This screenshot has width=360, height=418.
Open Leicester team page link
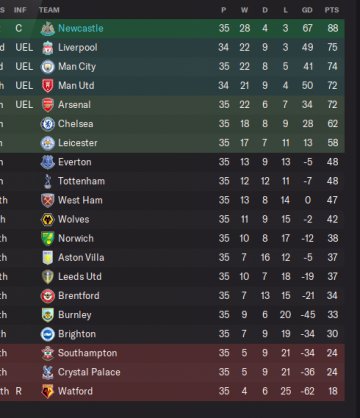pyautogui.click(x=78, y=143)
